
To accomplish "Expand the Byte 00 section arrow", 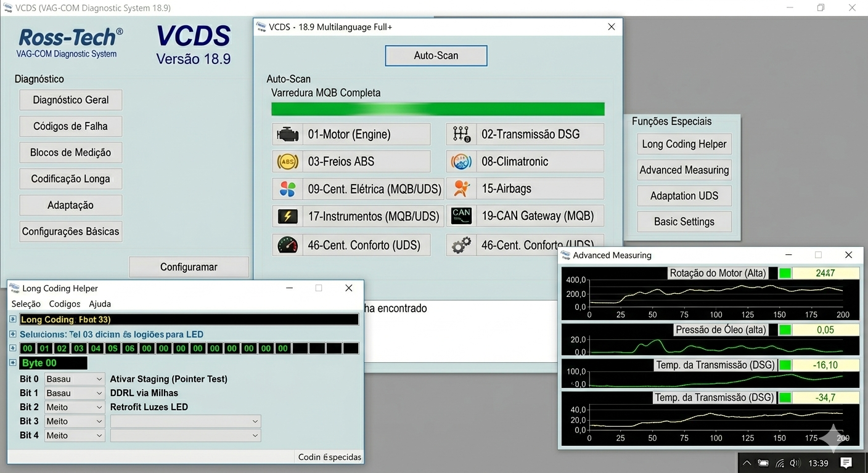I will pyautogui.click(x=13, y=363).
